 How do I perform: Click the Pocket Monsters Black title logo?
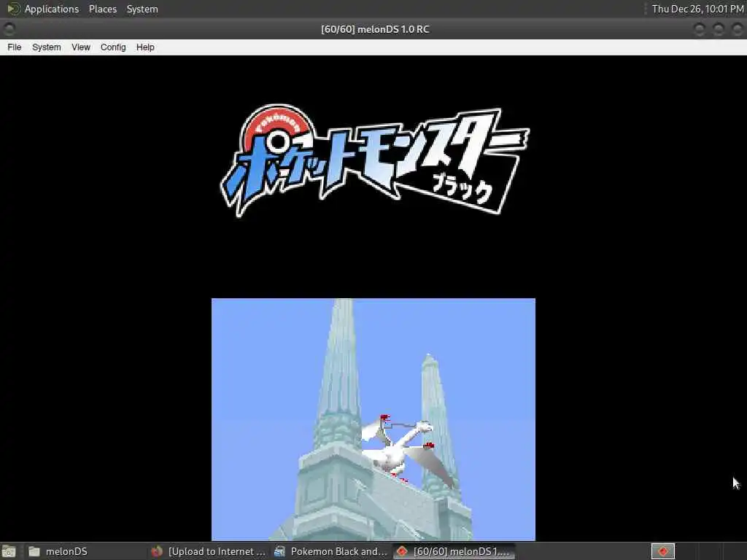pyautogui.click(x=374, y=160)
